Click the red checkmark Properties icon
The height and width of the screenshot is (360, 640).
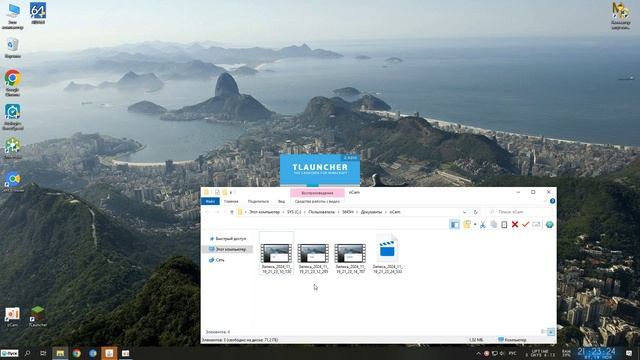point(525,224)
